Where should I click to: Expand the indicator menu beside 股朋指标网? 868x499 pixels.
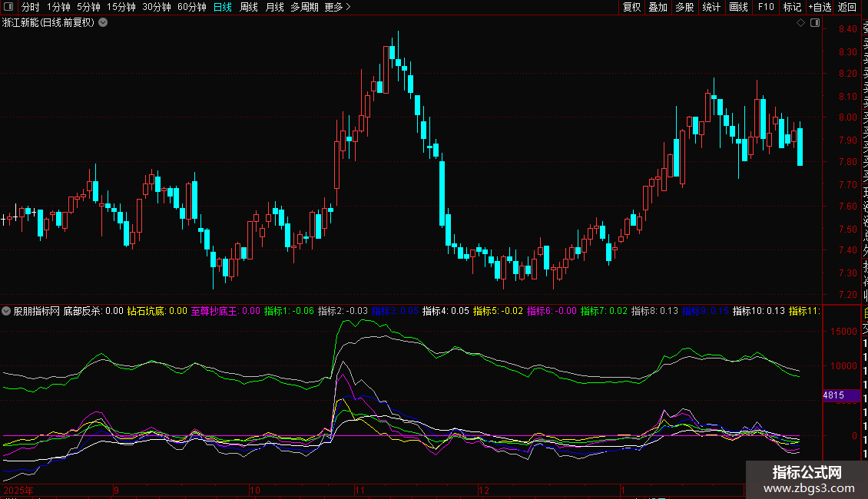pyautogui.click(x=7, y=312)
